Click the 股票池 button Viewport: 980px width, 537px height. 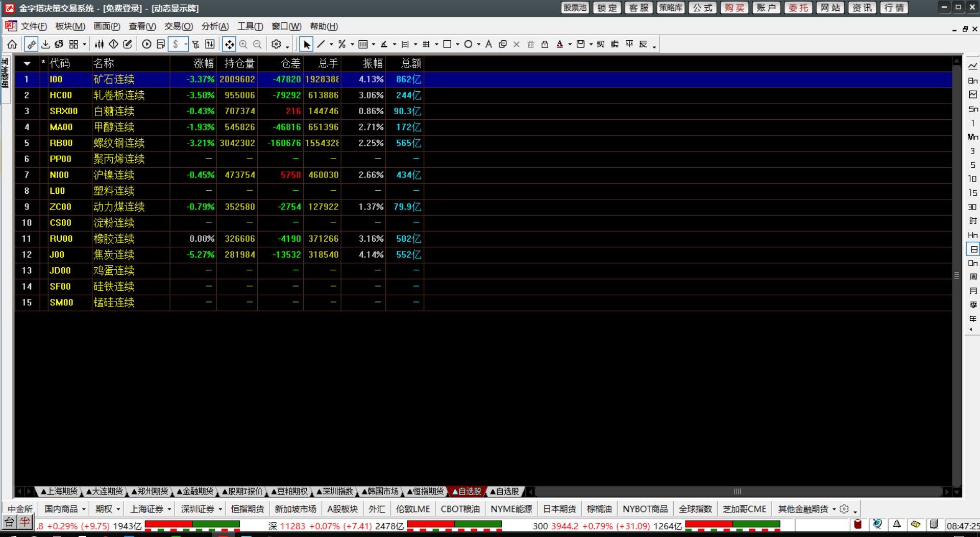(x=575, y=8)
